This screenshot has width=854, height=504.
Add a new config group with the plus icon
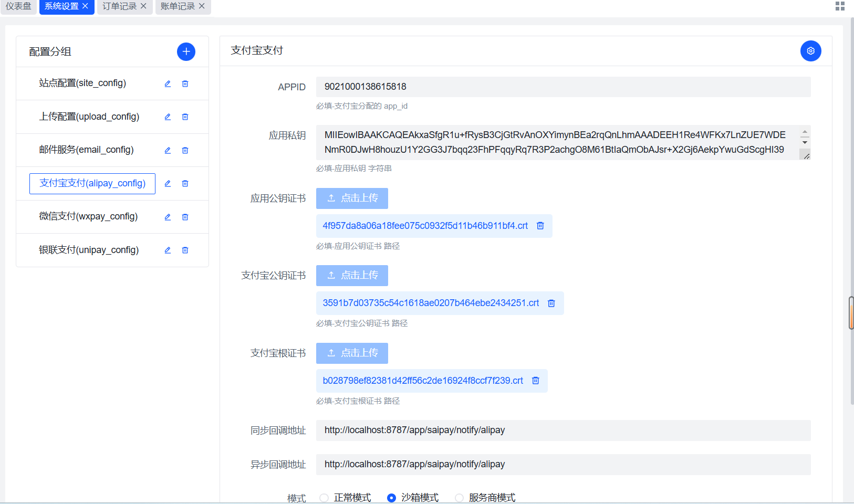point(185,51)
